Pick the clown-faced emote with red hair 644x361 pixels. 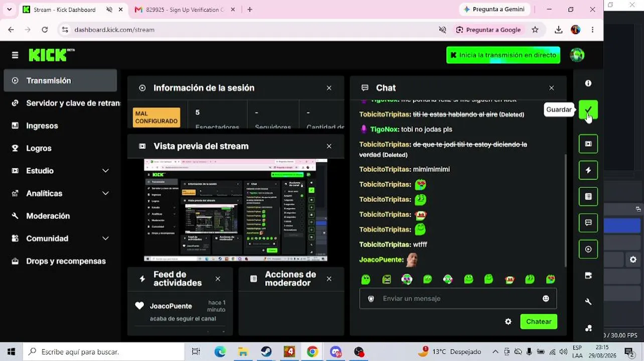(x=510, y=279)
